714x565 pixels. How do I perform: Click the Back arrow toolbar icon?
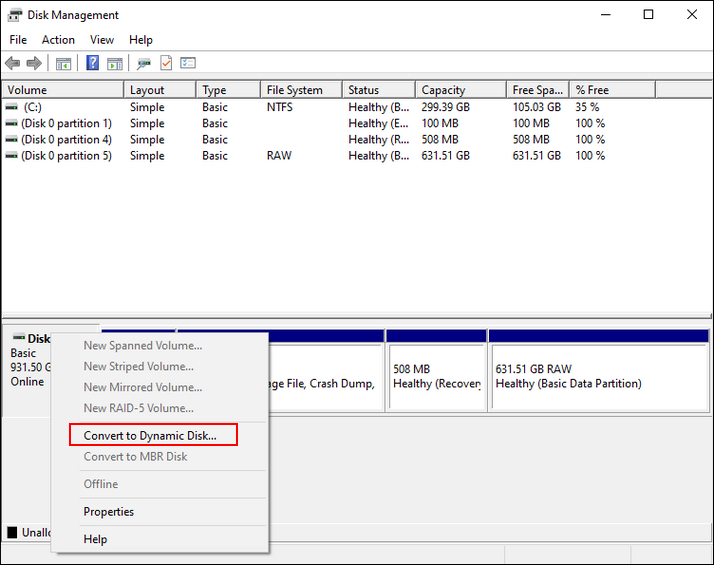13,63
